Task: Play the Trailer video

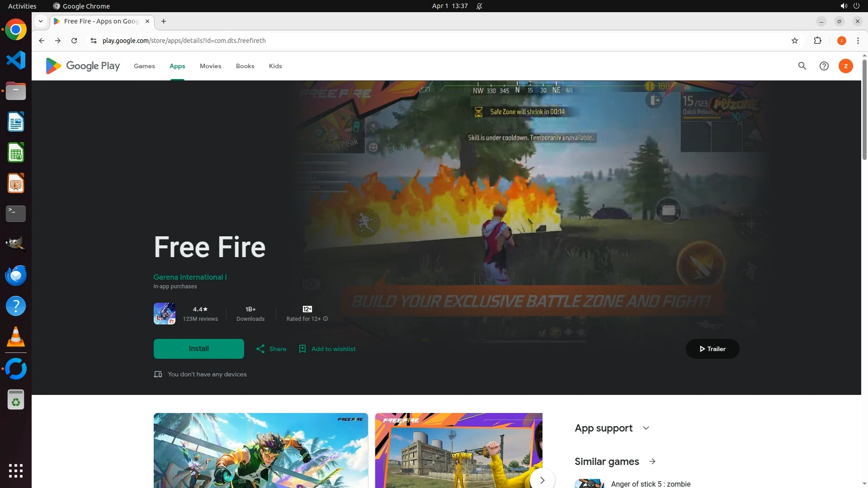Action: (x=712, y=349)
